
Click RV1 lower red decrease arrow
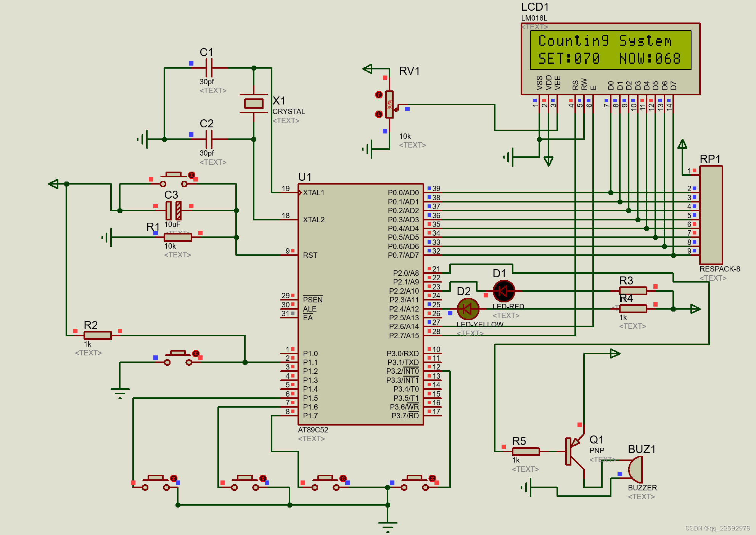pos(379,114)
